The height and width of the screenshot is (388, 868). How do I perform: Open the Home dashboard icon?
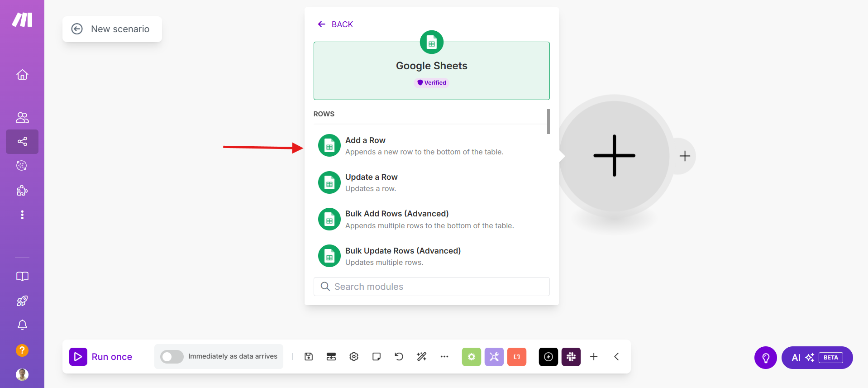coord(22,75)
